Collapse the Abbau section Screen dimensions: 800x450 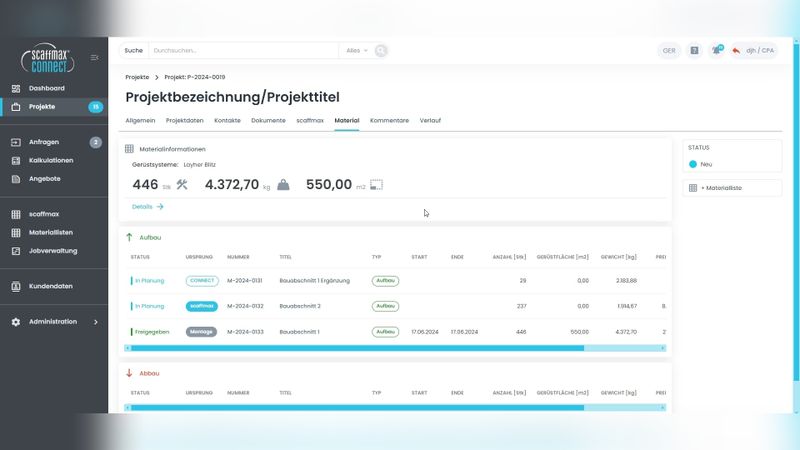(129, 373)
